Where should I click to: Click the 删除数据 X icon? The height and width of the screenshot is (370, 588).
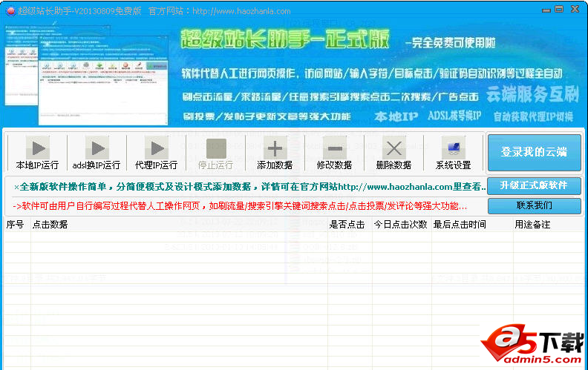[393, 149]
